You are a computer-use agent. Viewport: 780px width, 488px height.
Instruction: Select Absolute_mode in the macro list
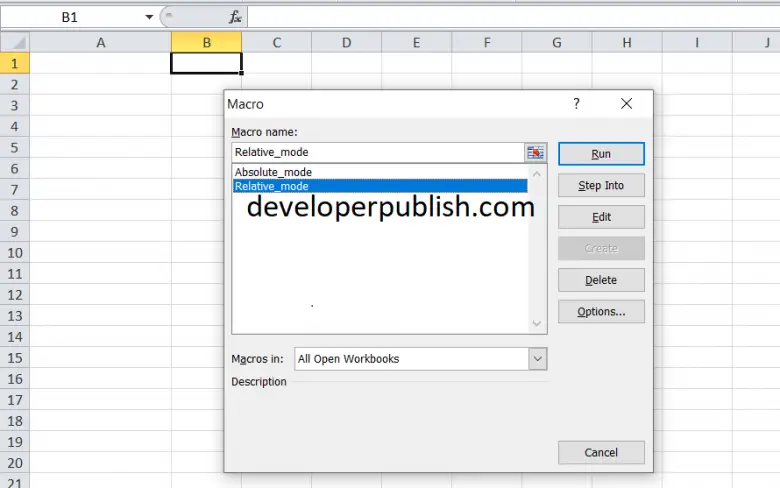coord(273,172)
